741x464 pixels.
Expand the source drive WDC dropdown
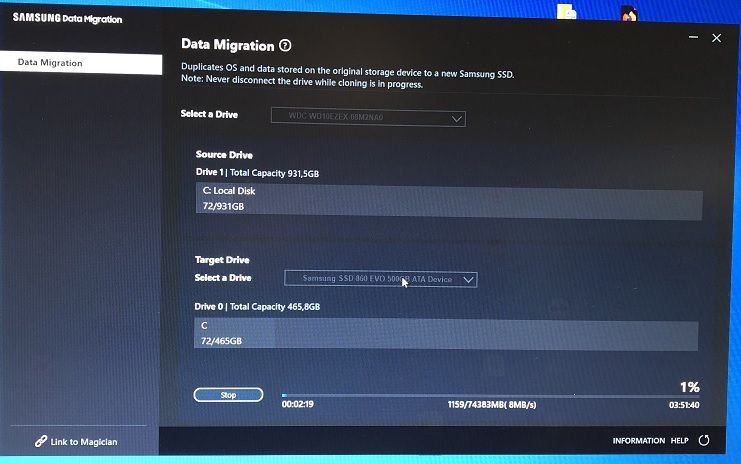tap(368, 118)
